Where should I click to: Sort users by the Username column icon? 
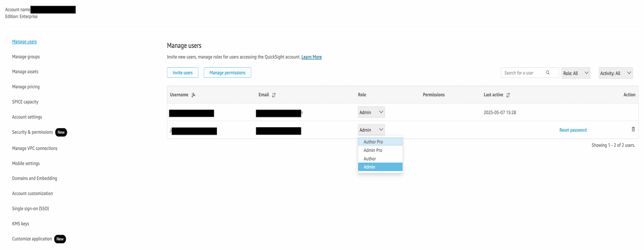pyautogui.click(x=193, y=95)
